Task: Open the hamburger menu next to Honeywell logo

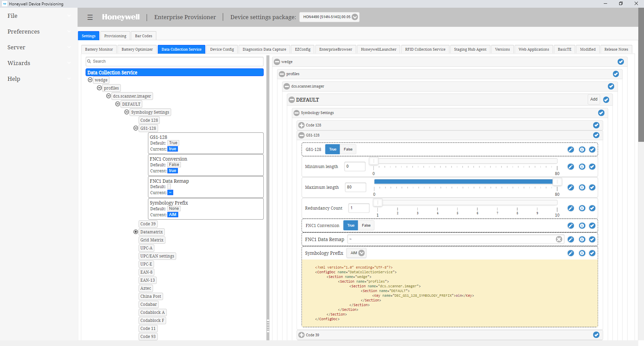Action: (90, 17)
